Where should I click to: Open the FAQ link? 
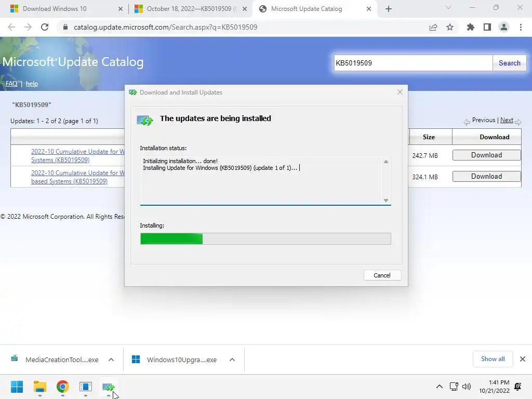pos(11,84)
